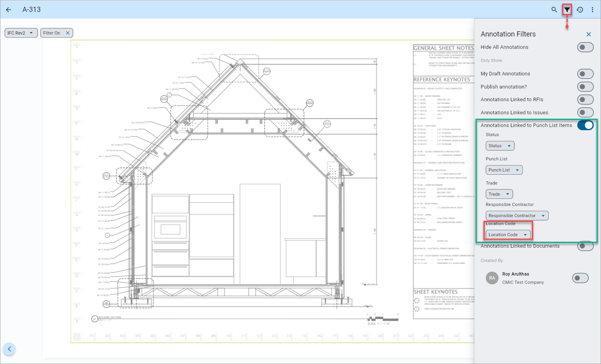Enable Annotations Linked to Documents switch

tap(585, 246)
